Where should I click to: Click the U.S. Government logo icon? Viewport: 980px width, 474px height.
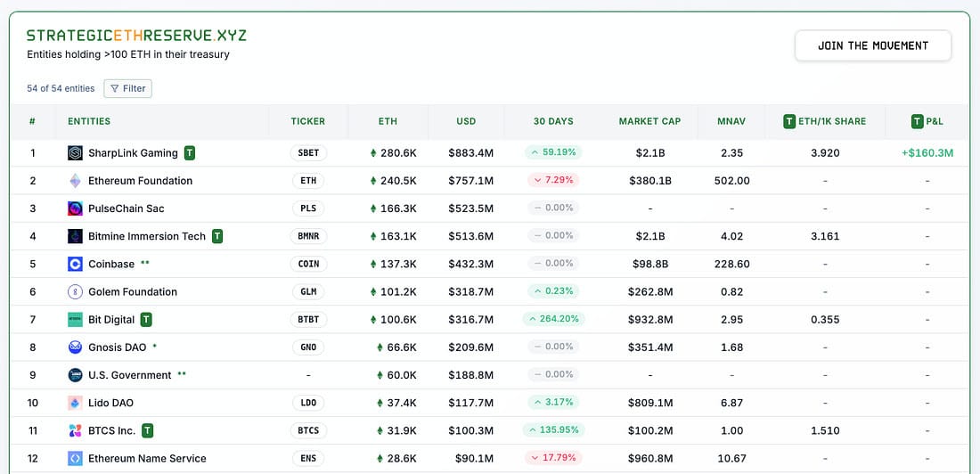click(x=75, y=375)
